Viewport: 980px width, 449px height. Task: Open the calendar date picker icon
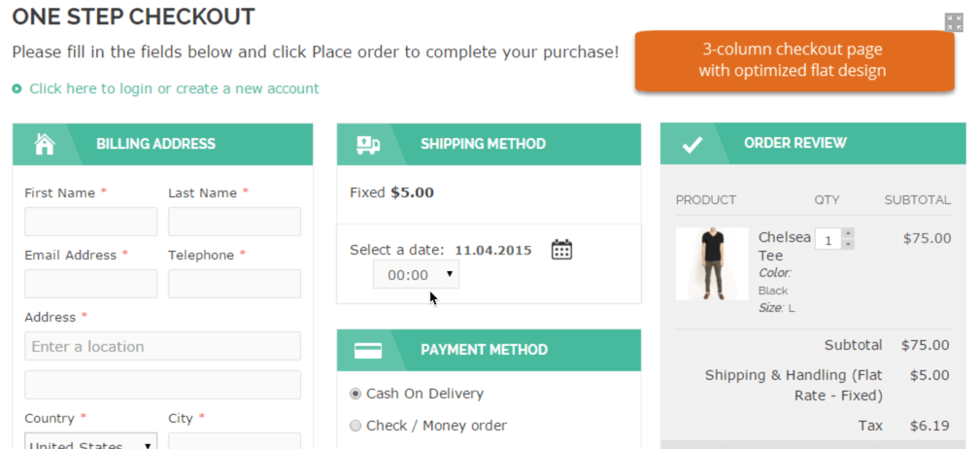click(x=561, y=250)
